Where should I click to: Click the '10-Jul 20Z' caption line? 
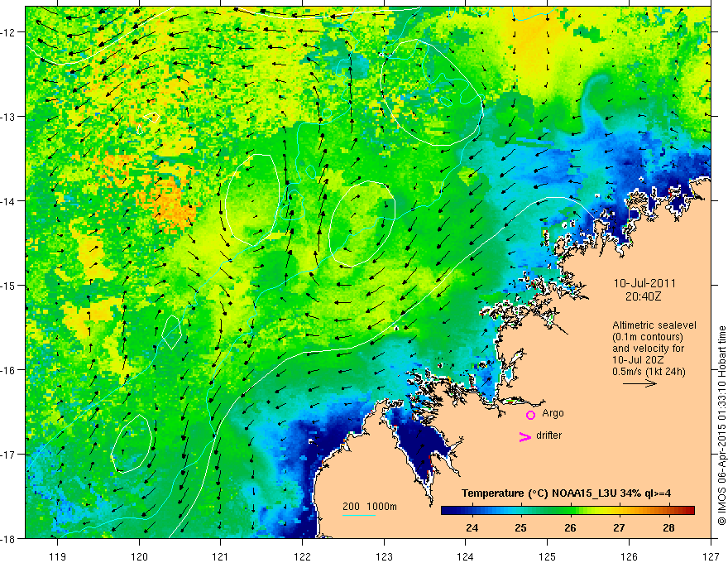coord(638,360)
